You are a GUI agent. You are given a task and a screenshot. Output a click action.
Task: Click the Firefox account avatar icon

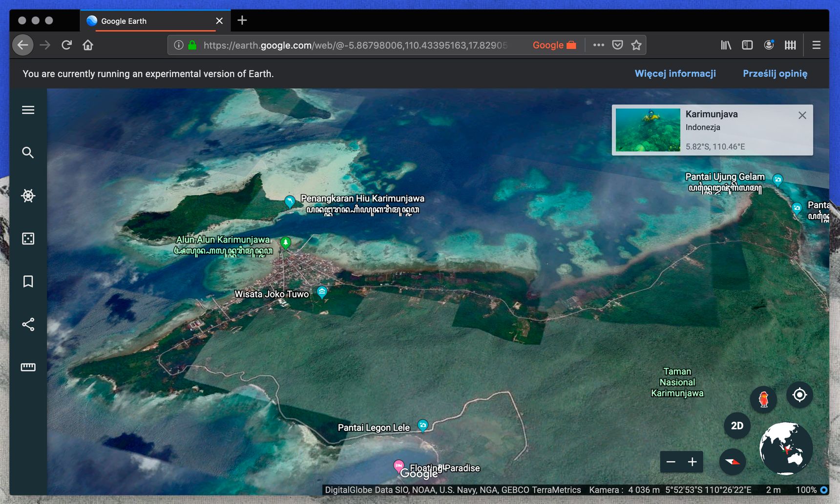click(769, 45)
